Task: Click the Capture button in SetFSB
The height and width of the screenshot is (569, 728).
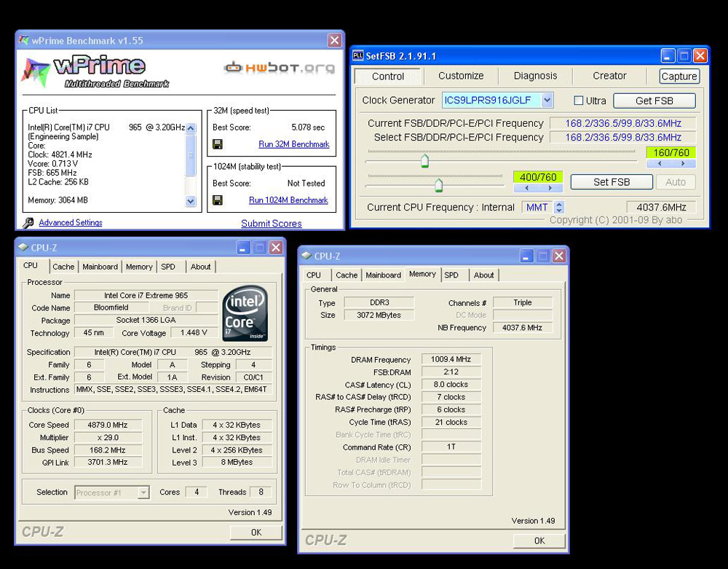Action: (679, 76)
